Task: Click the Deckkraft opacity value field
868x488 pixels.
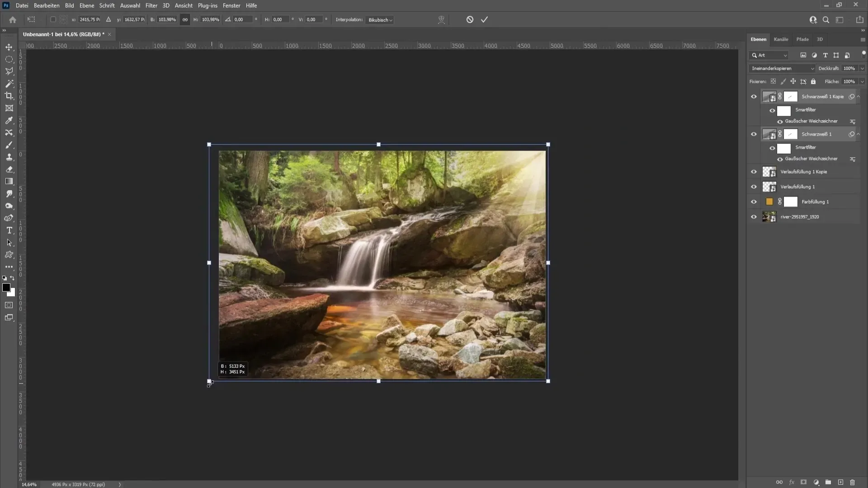Action: (849, 68)
